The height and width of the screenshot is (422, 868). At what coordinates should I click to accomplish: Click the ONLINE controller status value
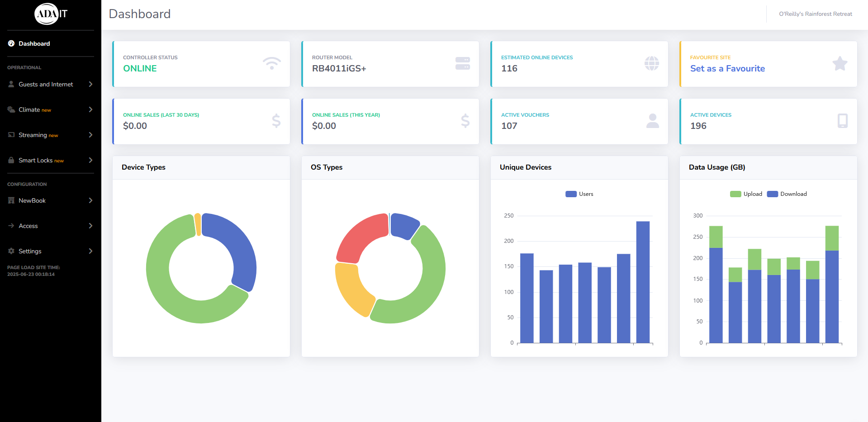click(x=140, y=68)
